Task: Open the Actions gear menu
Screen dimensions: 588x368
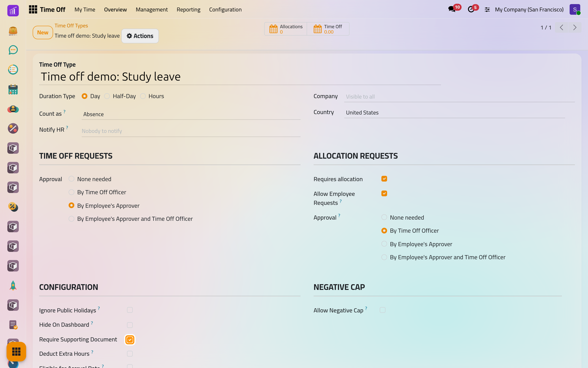Action: coord(140,36)
